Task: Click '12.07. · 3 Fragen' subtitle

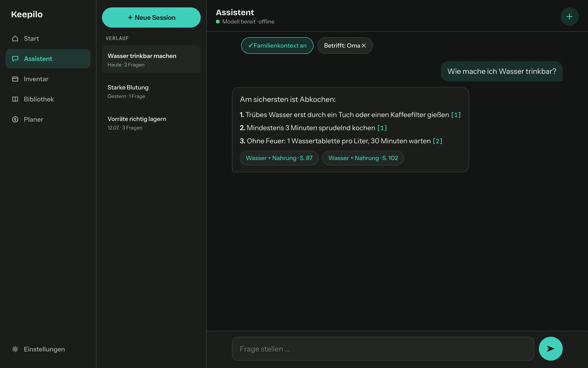Action: [x=125, y=128]
